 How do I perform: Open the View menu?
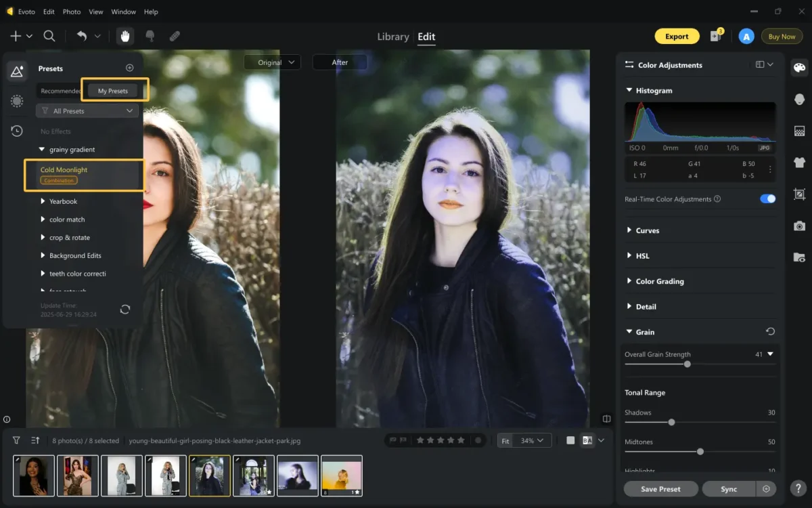coord(96,12)
